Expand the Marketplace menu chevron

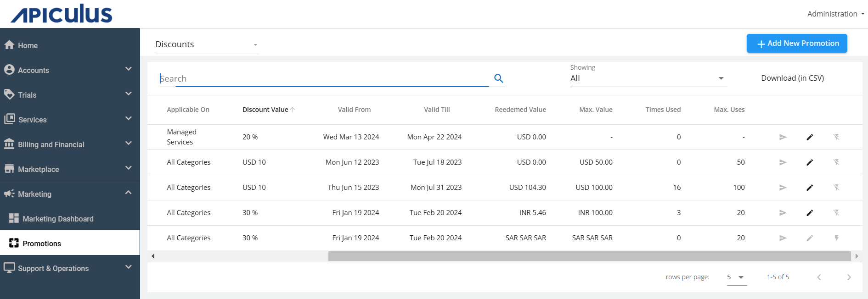click(x=129, y=168)
